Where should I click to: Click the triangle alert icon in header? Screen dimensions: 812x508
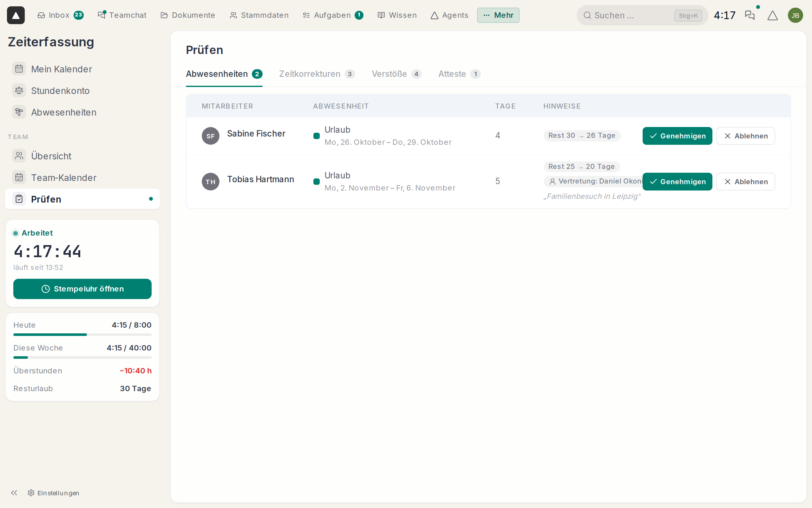[772, 15]
